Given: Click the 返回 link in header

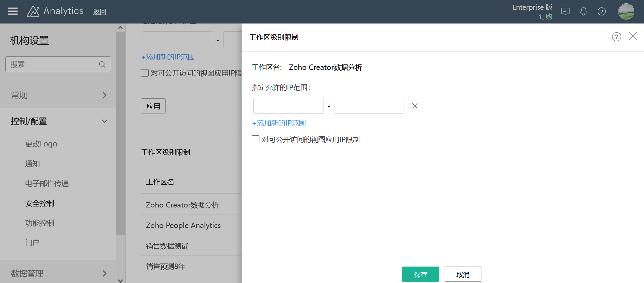Looking at the screenshot, I should tap(100, 12).
